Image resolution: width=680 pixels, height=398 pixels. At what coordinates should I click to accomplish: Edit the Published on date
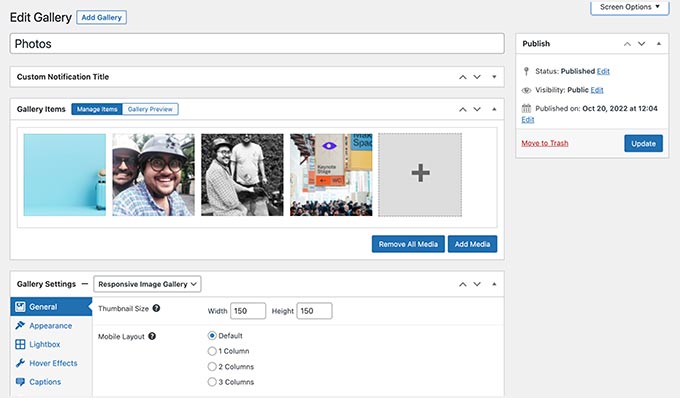pos(528,120)
